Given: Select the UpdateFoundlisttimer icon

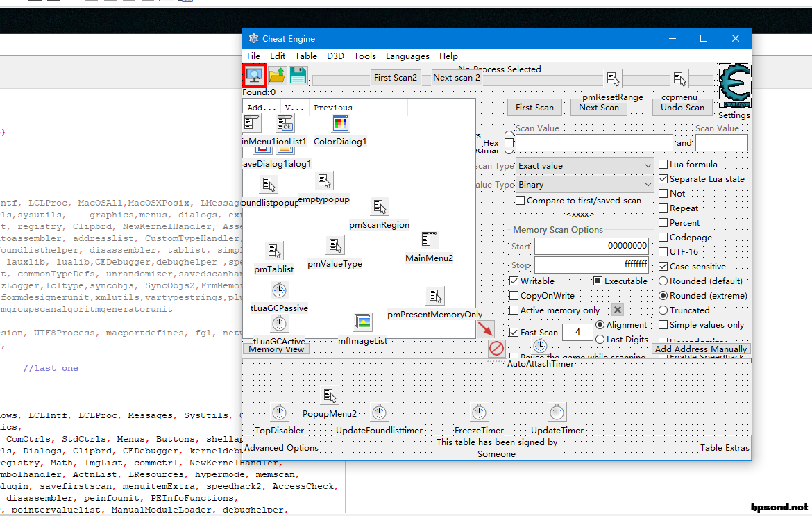Looking at the screenshot, I should click(379, 413).
